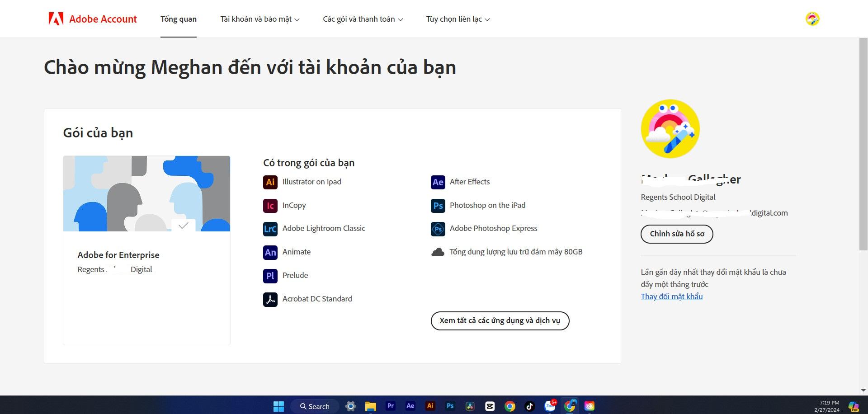The height and width of the screenshot is (414, 868).
Task: Select the Photoshop on the iPad icon
Action: 438,206
